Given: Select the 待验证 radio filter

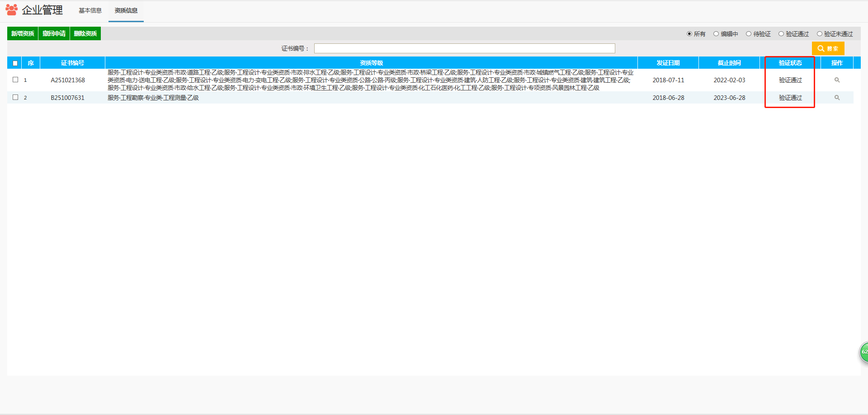Looking at the screenshot, I should coord(749,34).
